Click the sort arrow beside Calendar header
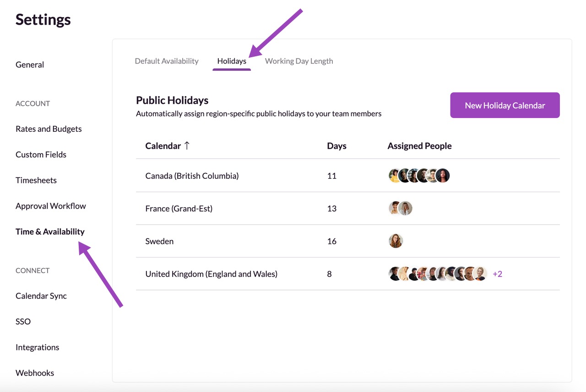The height and width of the screenshot is (392, 586). 187,146
